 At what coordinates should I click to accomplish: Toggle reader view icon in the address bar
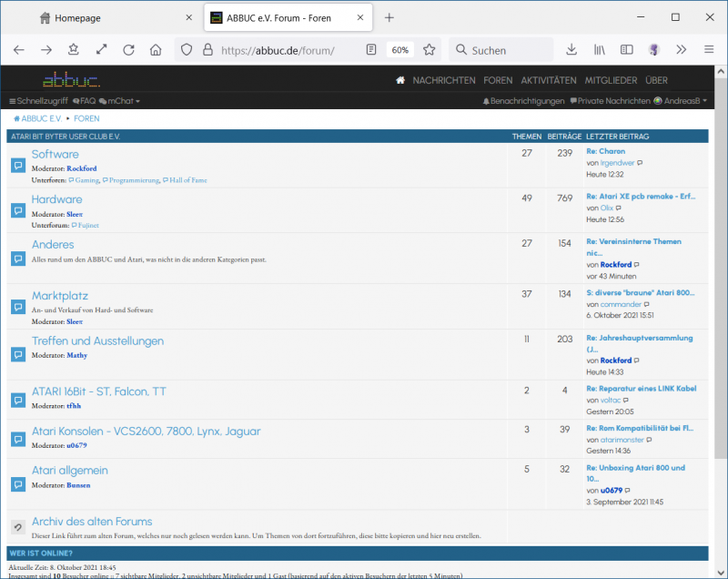pos(371,50)
